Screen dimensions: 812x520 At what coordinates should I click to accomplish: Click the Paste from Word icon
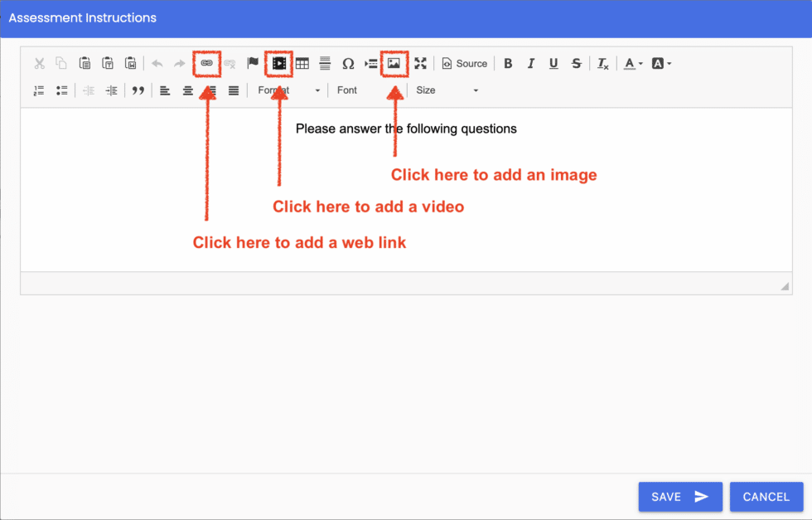(130, 63)
